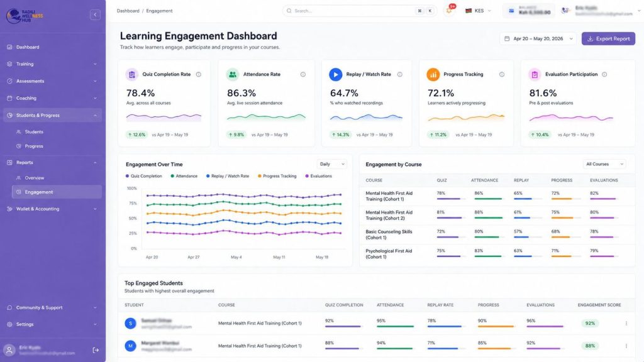Screen dimensions: 644x362
Task: Toggle the Quiz Completion legend series
Action: (144, 176)
